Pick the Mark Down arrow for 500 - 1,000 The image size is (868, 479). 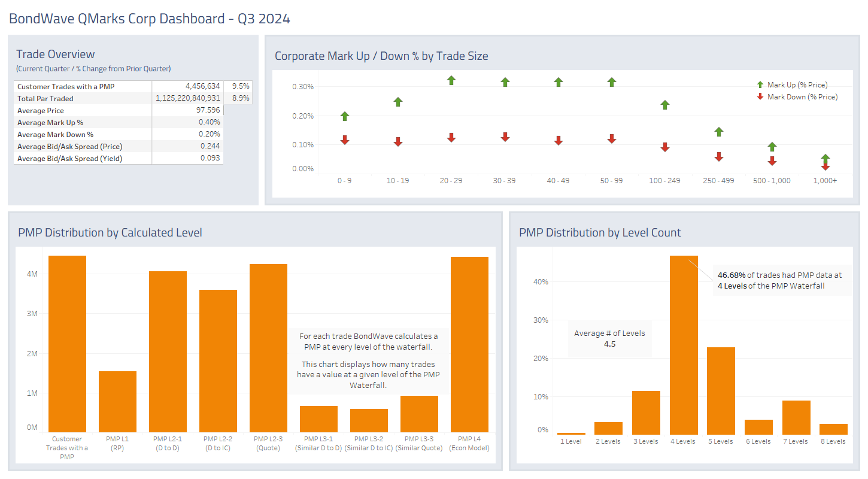point(772,160)
